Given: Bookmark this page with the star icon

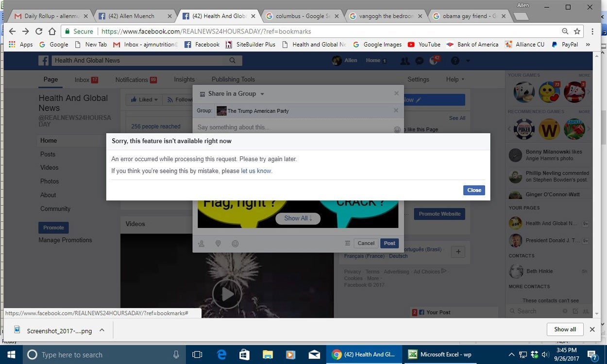Looking at the screenshot, I should pyautogui.click(x=577, y=32).
